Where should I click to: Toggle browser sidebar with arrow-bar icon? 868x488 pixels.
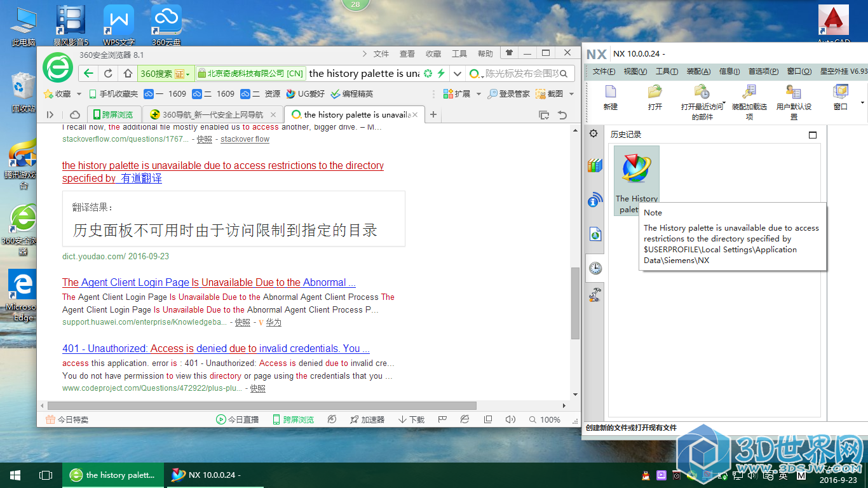click(x=51, y=115)
